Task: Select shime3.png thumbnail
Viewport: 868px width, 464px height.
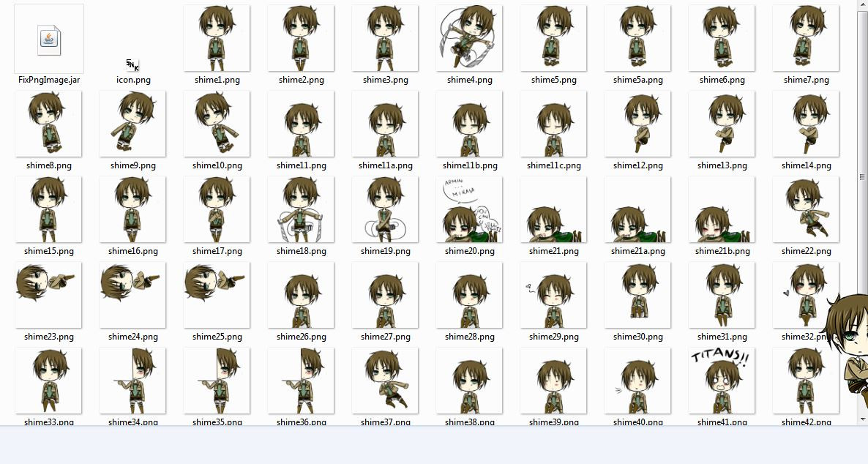Action: click(x=385, y=38)
